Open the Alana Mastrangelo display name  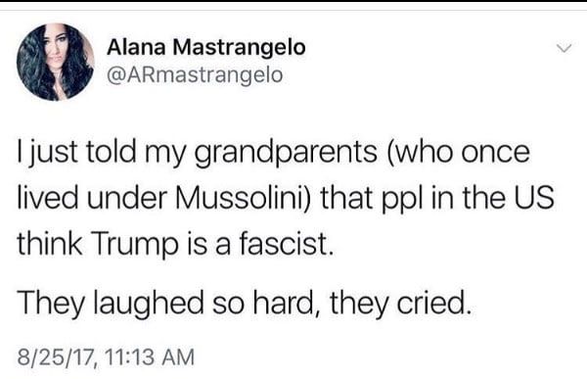206,47
